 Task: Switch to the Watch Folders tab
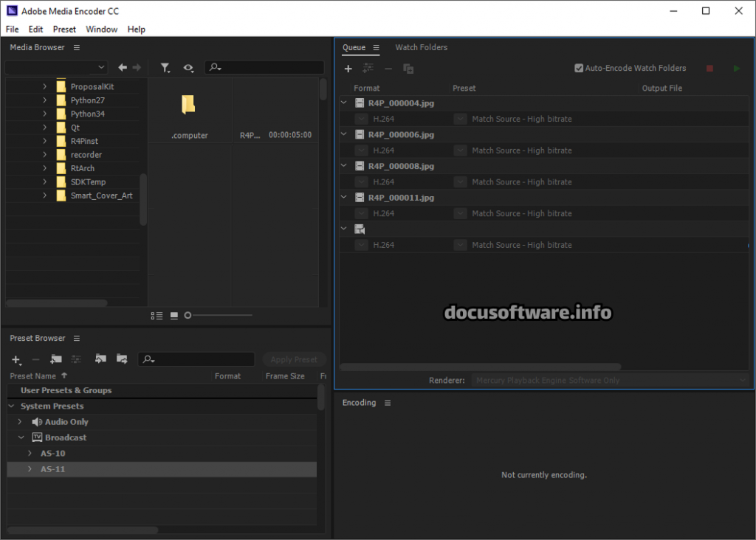421,47
